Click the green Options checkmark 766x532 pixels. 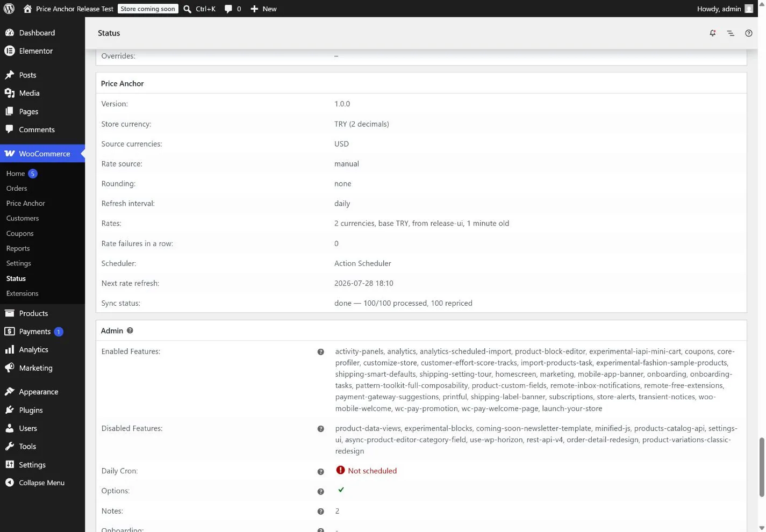tap(341, 490)
